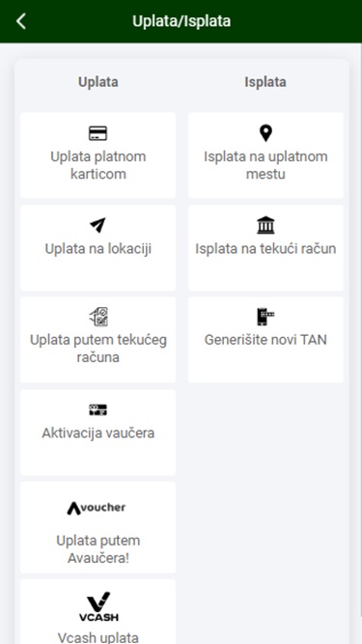Tap Generišite novi TAN
Screen dimensions: 362x644
point(265,340)
